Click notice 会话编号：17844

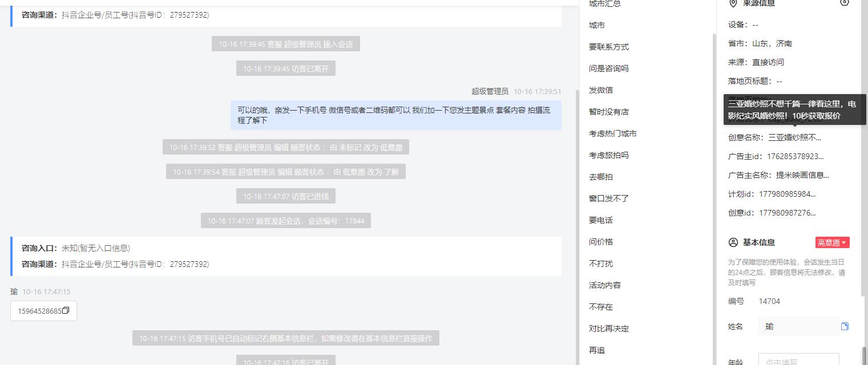(286, 221)
